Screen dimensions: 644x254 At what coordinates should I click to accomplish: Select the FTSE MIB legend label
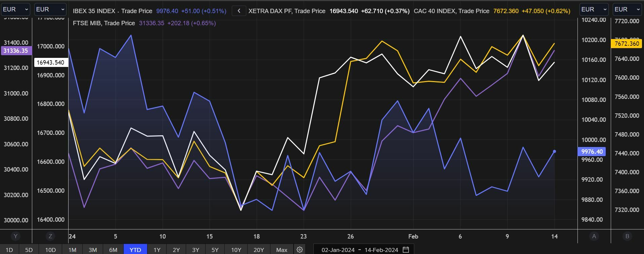pyautogui.click(x=87, y=23)
